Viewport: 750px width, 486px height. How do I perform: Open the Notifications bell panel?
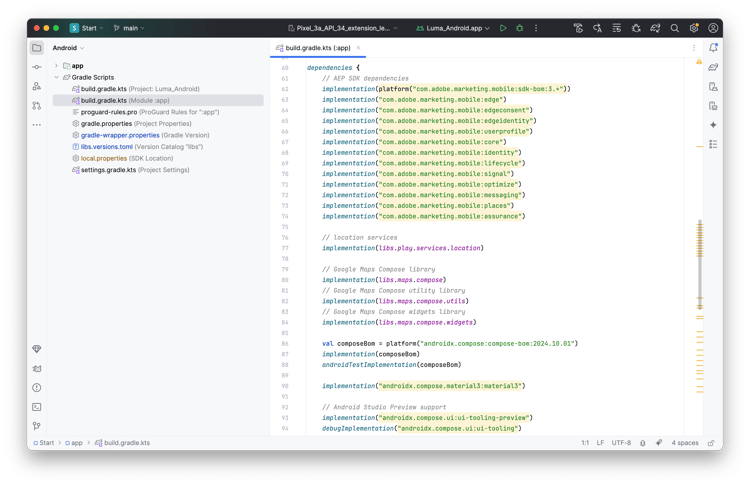pos(713,47)
